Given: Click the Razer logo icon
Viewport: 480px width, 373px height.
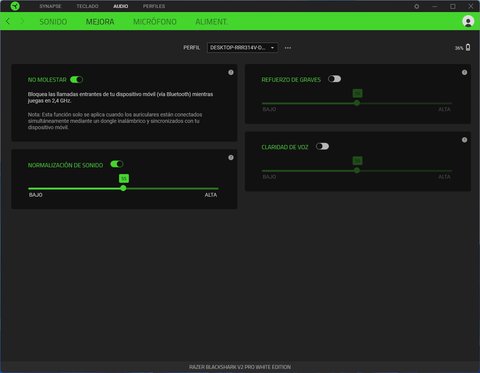Looking at the screenshot, I should coord(15,6).
